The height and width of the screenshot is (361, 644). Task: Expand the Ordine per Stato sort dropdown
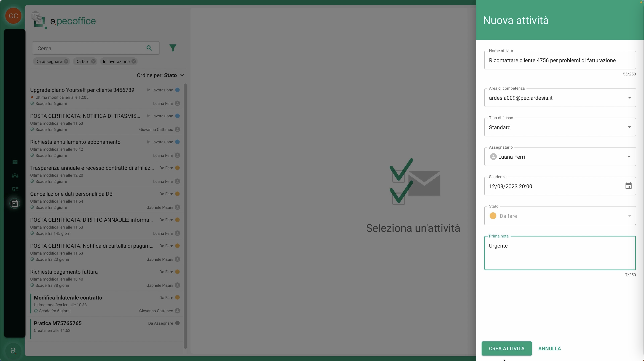click(x=161, y=75)
